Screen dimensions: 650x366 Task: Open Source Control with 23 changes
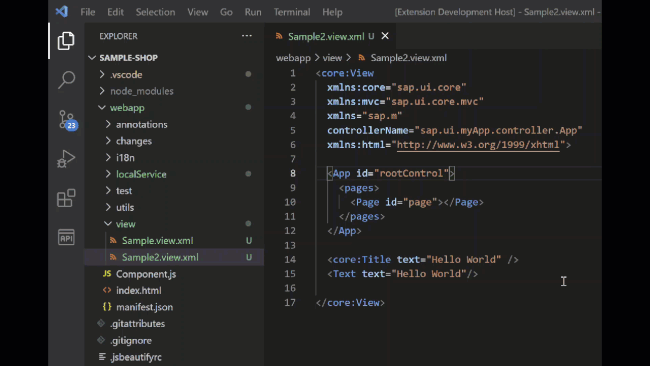pos(67,120)
